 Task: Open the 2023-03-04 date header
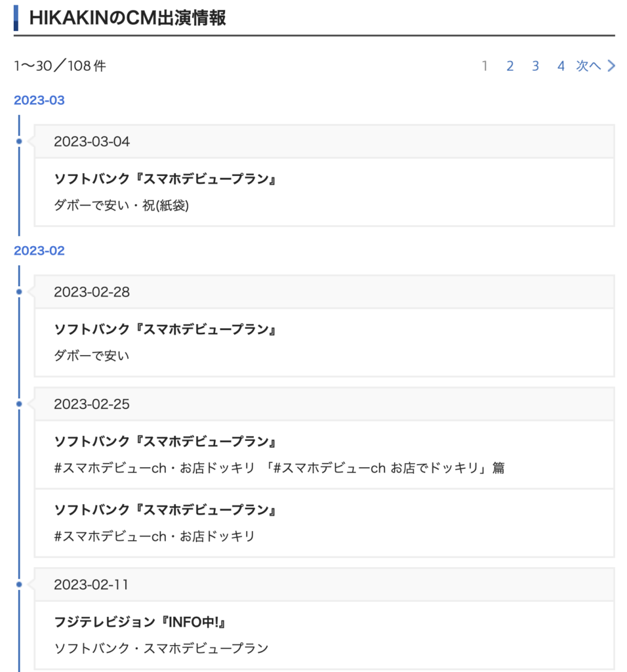pyautogui.click(x=324, y=142)
